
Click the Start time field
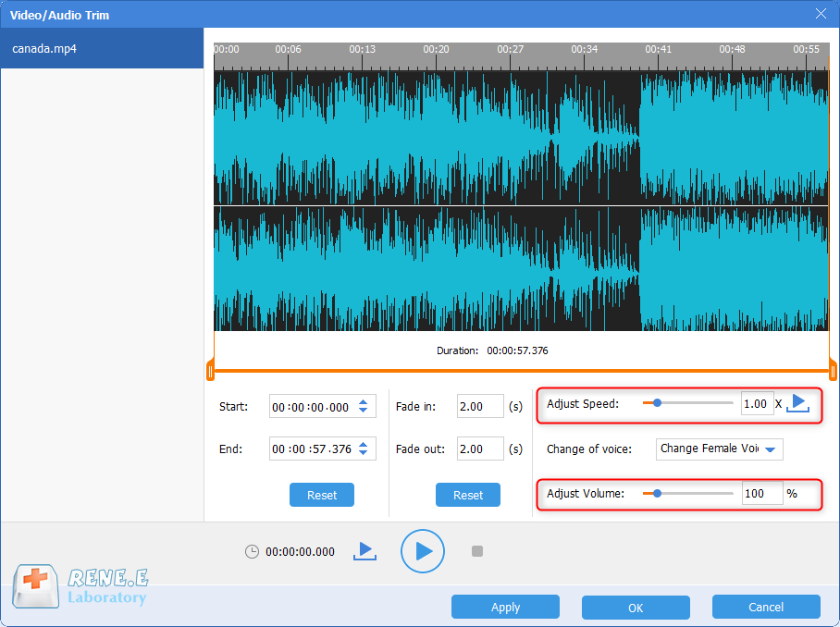tap(323, 406)
